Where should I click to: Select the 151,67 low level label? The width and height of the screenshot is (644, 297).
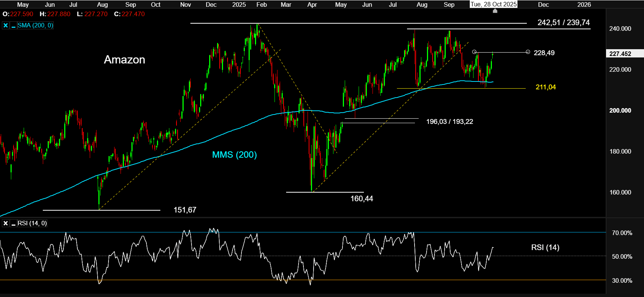click(x=185, y=210)
